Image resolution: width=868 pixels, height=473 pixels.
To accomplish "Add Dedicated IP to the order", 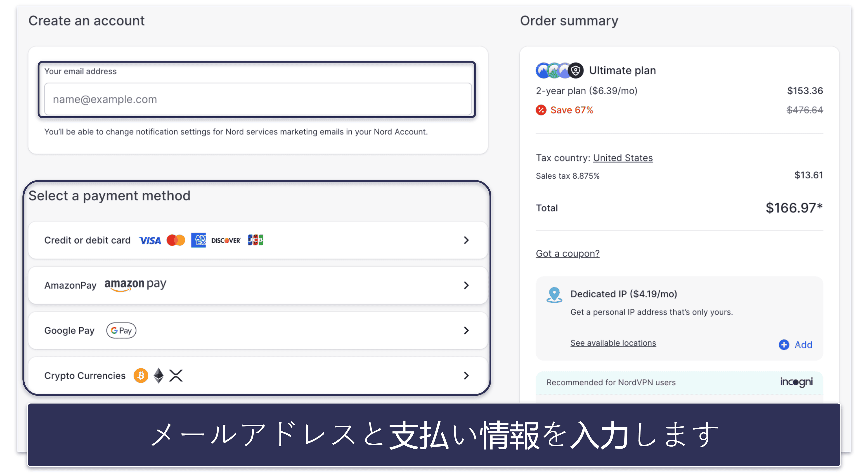I will tap(795, 345).
